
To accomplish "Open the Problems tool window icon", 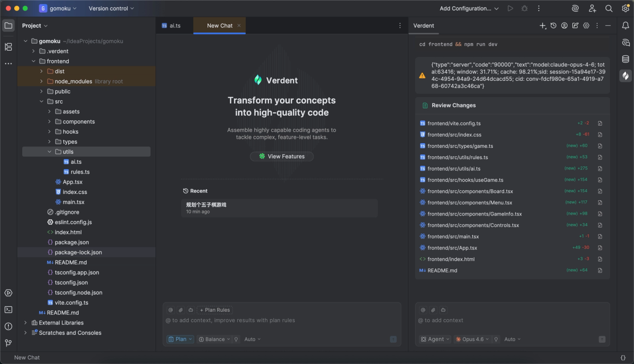I will click(8, 326).
